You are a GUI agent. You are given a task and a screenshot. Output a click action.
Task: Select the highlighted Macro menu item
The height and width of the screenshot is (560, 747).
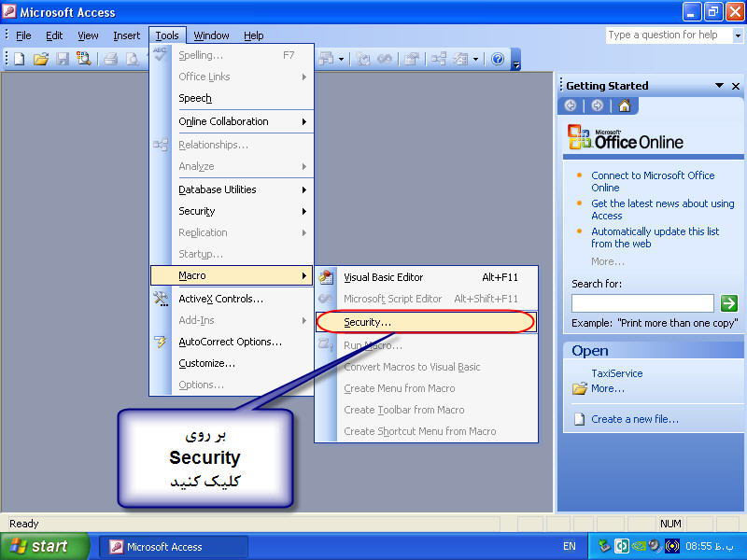coord(232,275)
